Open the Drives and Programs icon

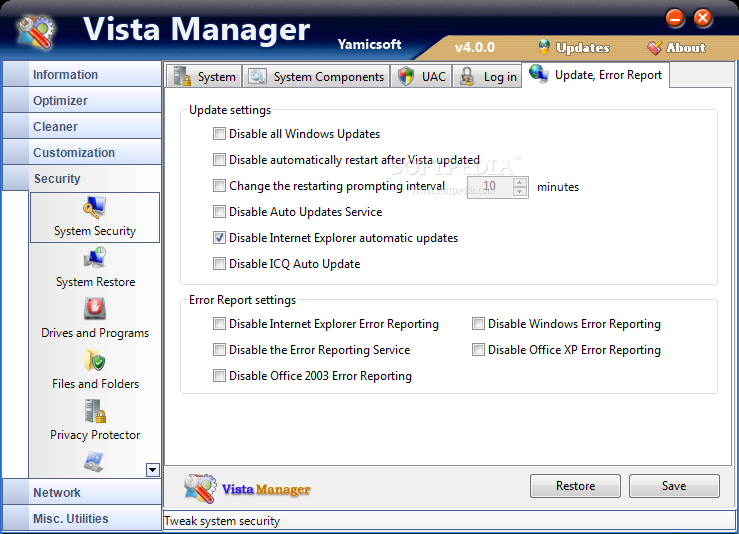pos(95,309)
